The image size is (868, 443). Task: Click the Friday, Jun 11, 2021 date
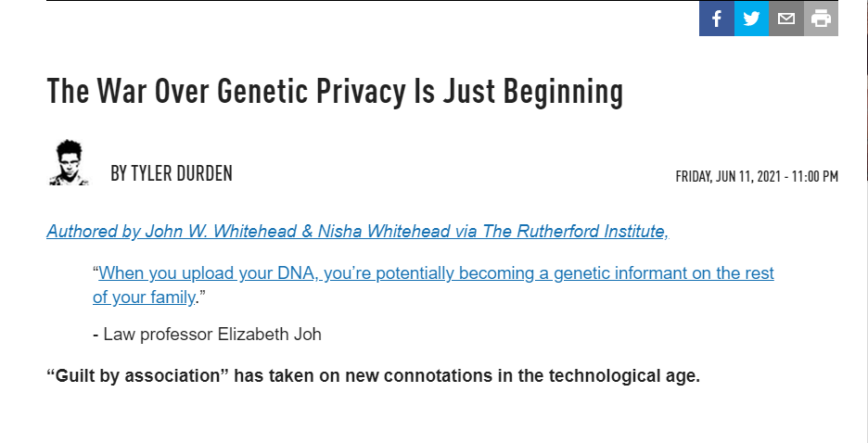point(727,176)
